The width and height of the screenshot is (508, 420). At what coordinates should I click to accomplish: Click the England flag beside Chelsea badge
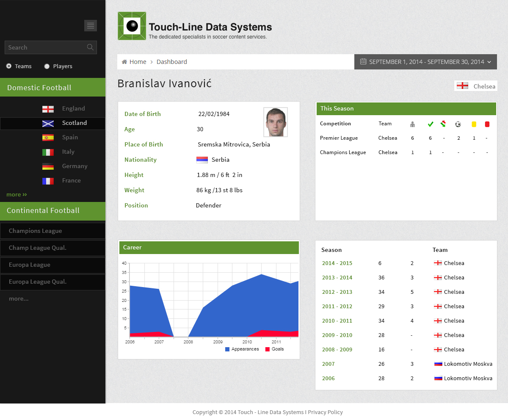[x=462, y=86]
